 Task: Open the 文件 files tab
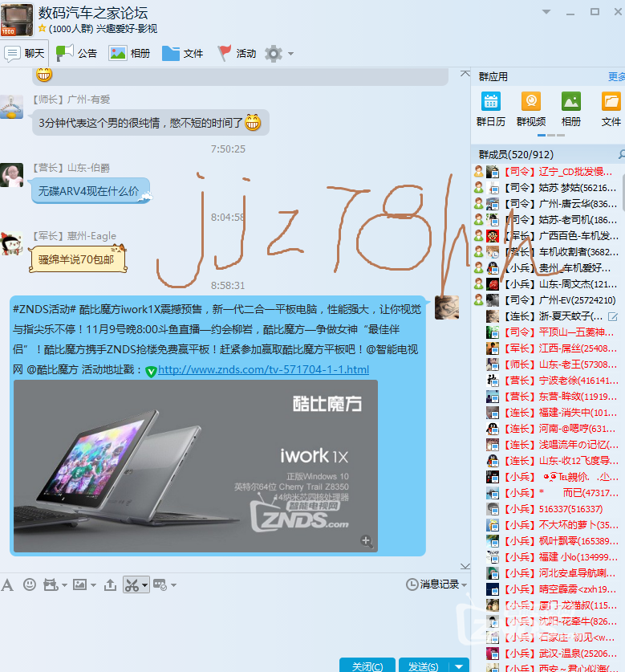(182, 54)
